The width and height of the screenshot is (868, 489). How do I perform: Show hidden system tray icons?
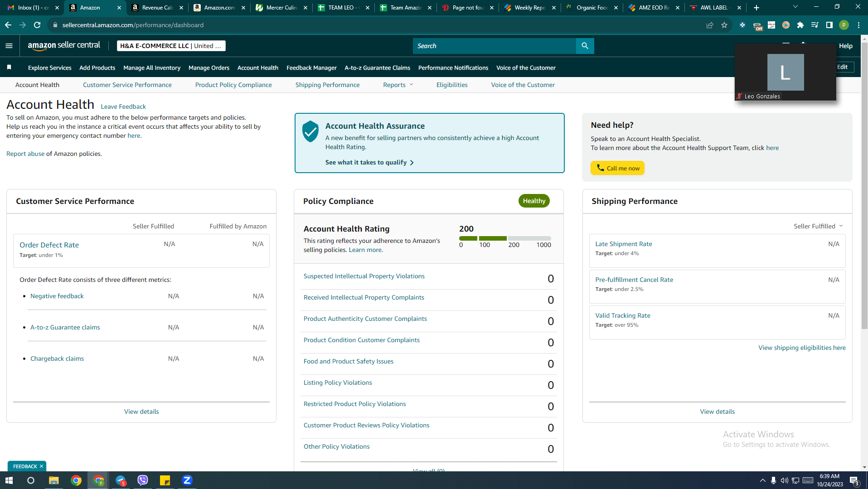click(x=762, y=480)
